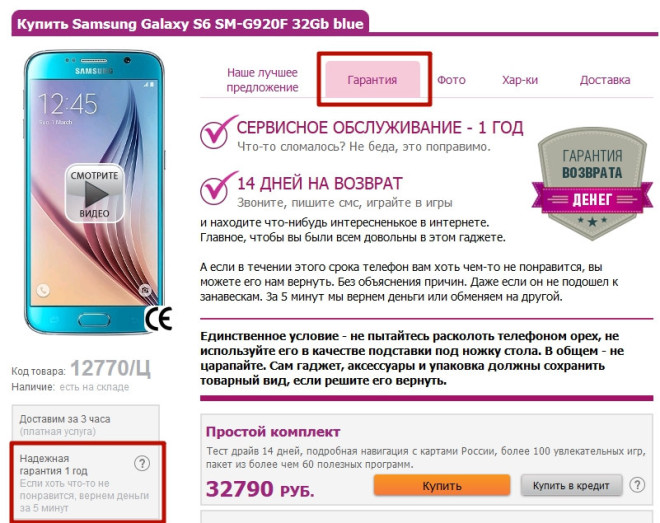This screenshot has width=660, height=523.
Task: Open the 'Наше лучшее предложение' tab
Action: click(262, 80)
